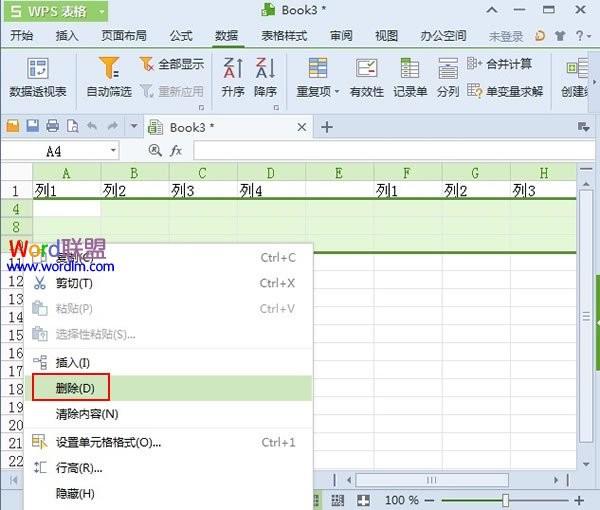Click the sync refresh icon next to 未登录
Viewport: 600px width, 510px height.
tap(540, 36)
